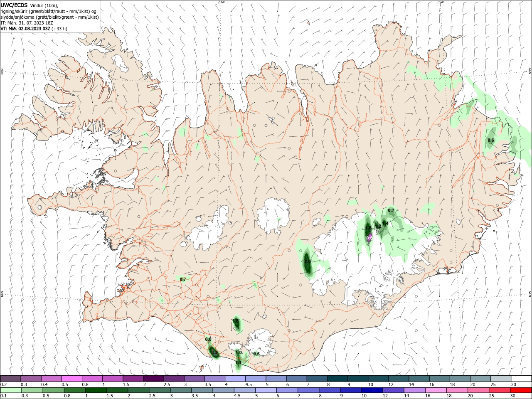The height and width of the screenshot is (399, 532).
Task: Click the light lavender snow swatch labeled 4
Action: click(x=235, y=379)
